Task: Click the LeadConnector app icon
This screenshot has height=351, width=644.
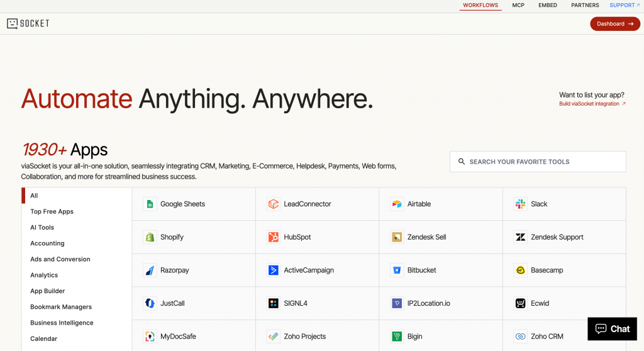Action: 274,204
